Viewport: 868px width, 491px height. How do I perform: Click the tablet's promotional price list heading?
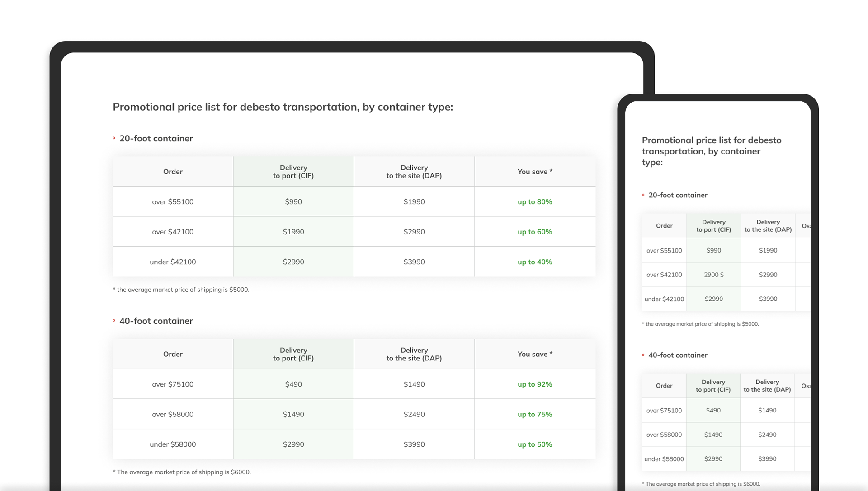click(283, 107)
